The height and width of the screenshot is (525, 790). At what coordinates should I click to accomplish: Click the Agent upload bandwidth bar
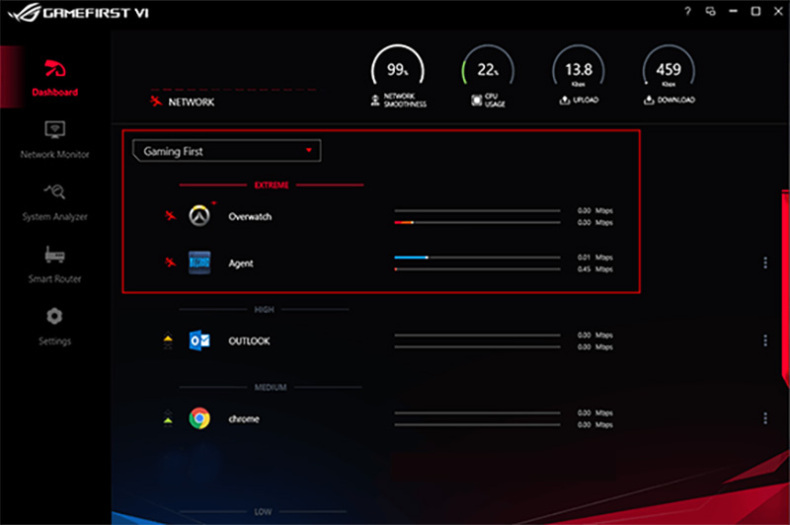pos(477,257)
